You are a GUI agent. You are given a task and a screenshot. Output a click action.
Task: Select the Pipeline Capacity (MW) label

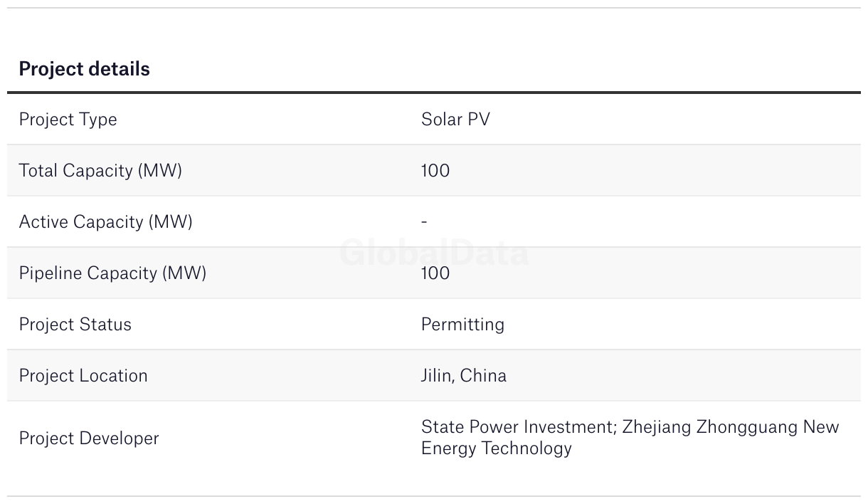[112, 273]
